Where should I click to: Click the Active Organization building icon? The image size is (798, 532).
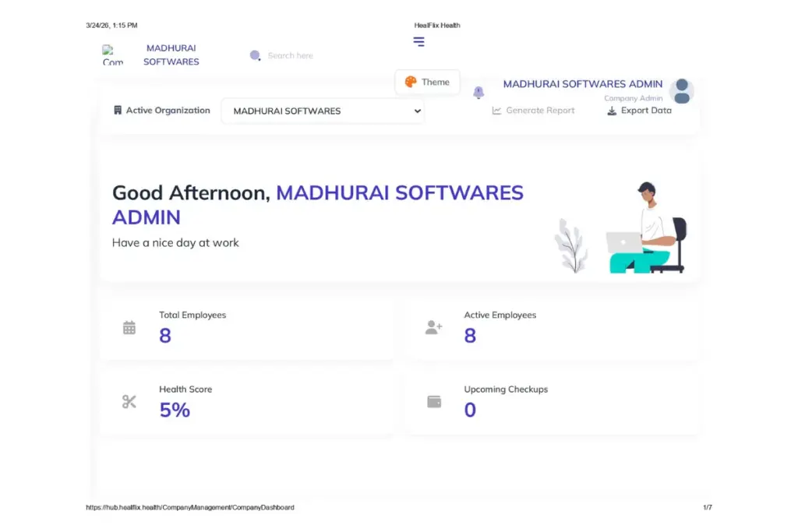point(118,111)
